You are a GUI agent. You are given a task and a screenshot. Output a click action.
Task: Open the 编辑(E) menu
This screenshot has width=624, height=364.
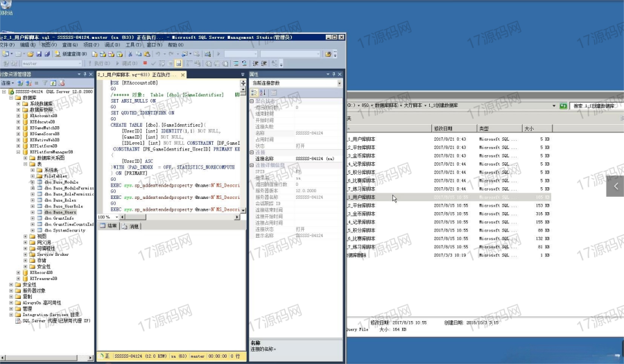point(28,45)
